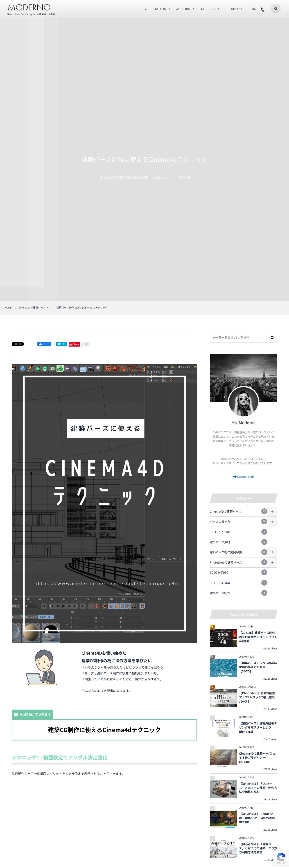Open the 【Photoshop】簡単雰囲気アップ post title
This screenshot has width=289, height=868.
click(257, 697)
